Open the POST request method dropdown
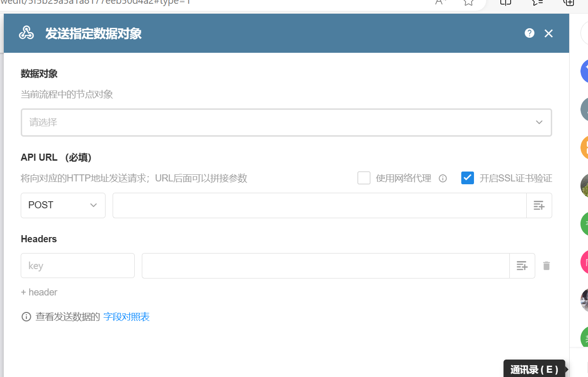This screenshot has height=377, width=588. click(x=63, y=205)
